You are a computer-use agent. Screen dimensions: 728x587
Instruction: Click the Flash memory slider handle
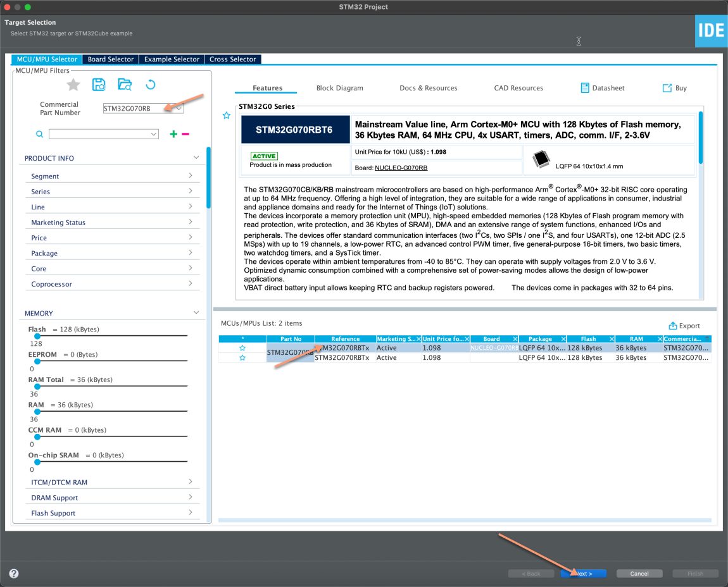[37, 336]
